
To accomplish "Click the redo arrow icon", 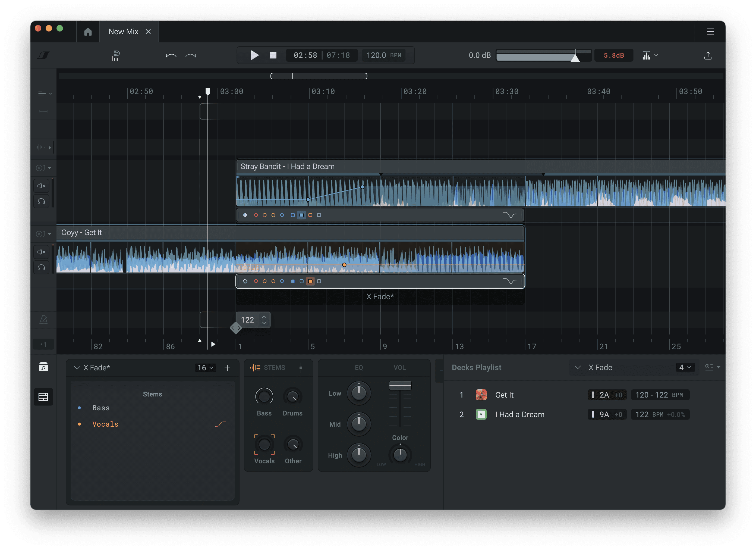I will click(x=191, y=55).
